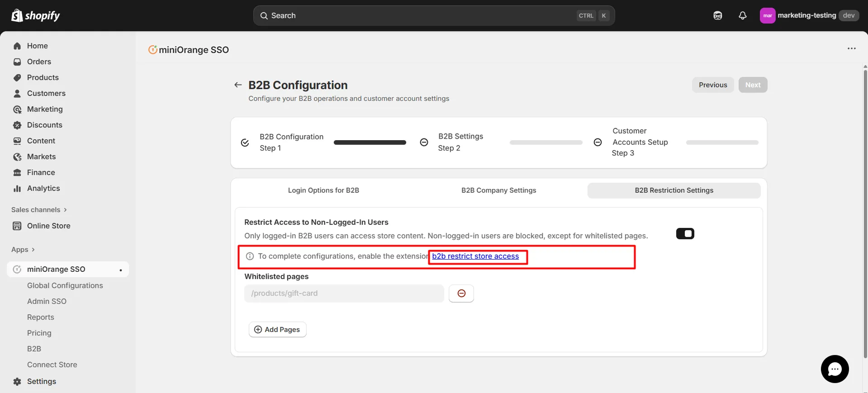Open the live chat bubble
868x393 pixels.
click(835, 369)
